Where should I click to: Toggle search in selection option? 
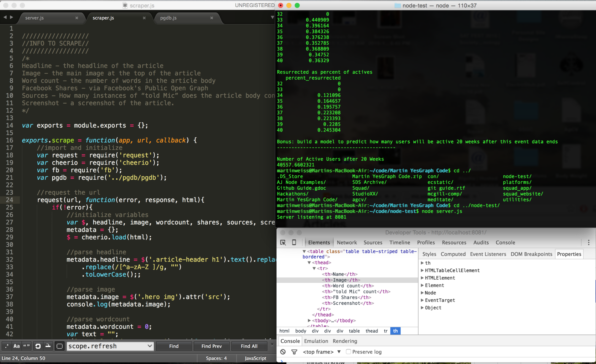[47, 346]
